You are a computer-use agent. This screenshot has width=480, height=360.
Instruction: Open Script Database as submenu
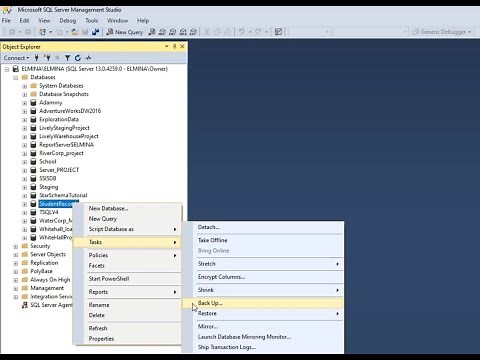127,229
